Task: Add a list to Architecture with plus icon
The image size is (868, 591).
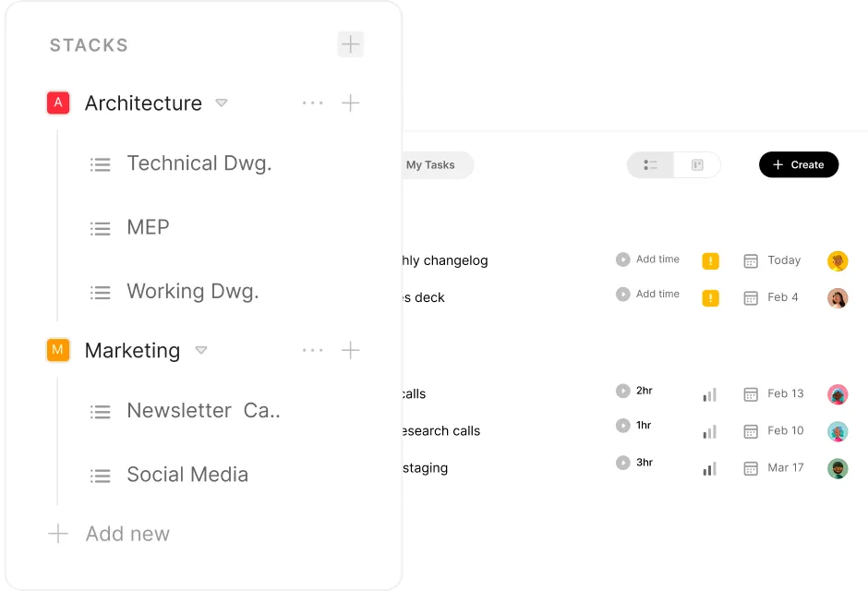Action: 350,103
